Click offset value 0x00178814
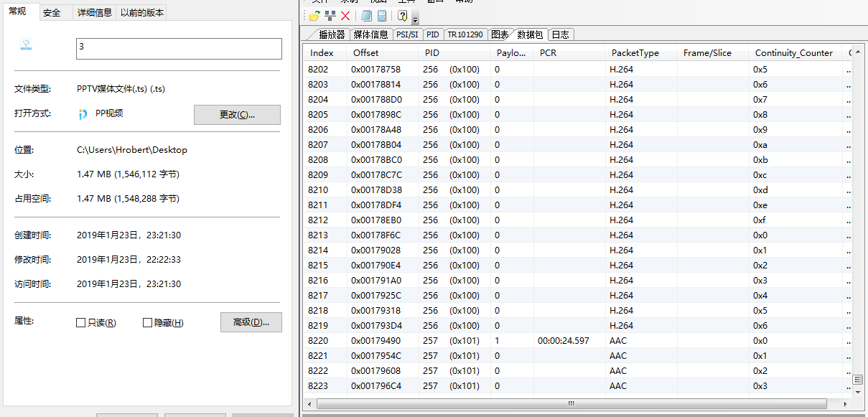Image resolution: width=868 pixels, height=417 pixels. pyautogui.click(x=375, y=85)
